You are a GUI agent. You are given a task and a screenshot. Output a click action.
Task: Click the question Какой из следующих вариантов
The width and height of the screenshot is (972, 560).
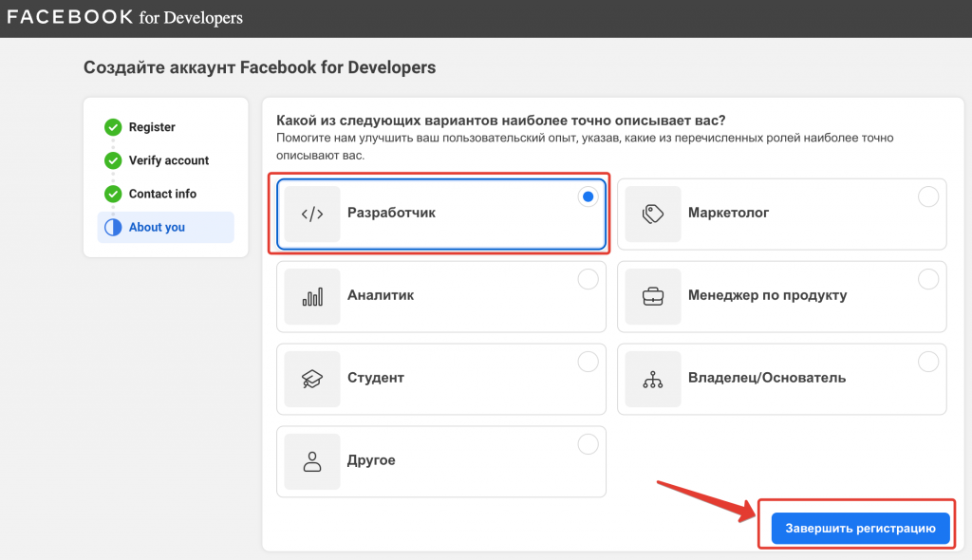point(501,121)
